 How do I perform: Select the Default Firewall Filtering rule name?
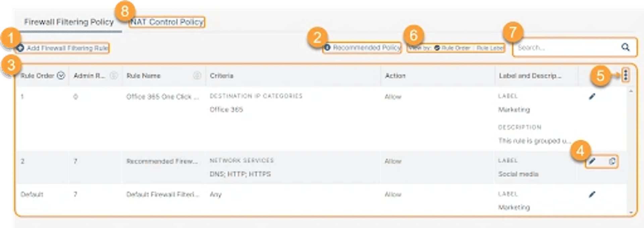click(163, 194)
